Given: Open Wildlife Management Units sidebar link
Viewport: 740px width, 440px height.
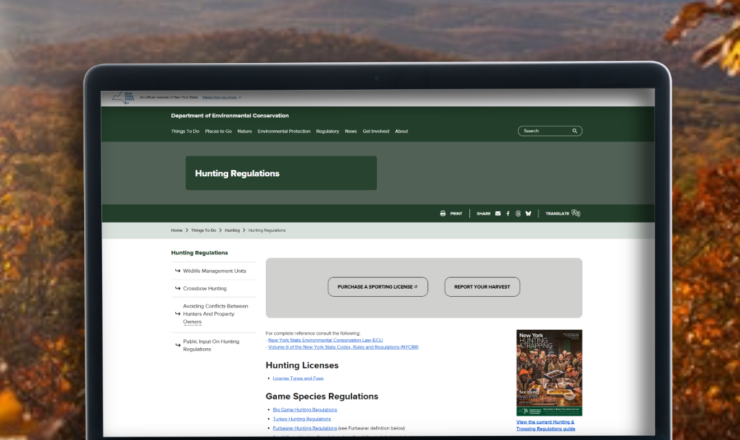Looking at the screenshot, I should [214, 271].
